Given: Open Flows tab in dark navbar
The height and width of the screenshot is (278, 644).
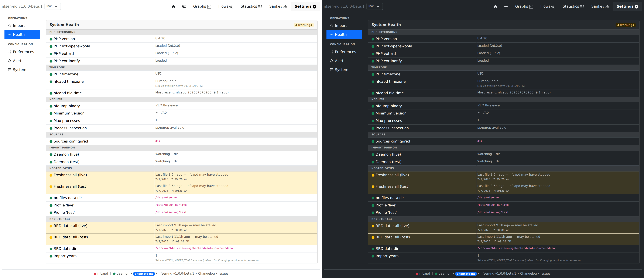Looking at the screenshot, I should click(x=548, y=7).
